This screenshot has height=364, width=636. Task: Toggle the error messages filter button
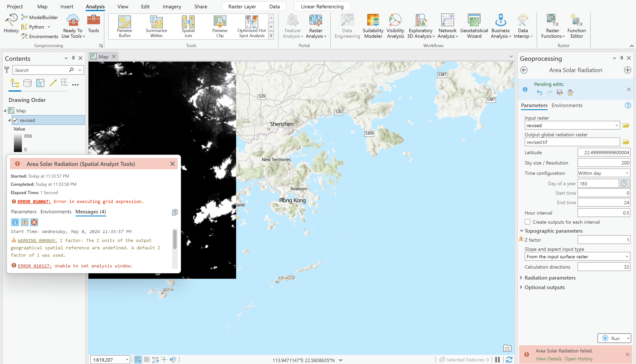click(x=34, y=222)
